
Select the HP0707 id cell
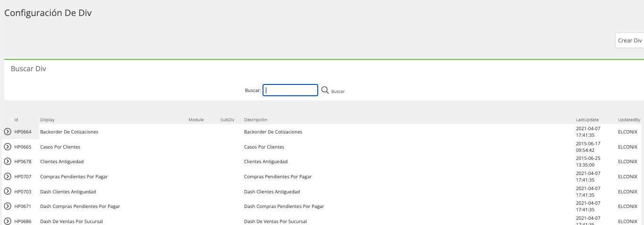point(23,176)
